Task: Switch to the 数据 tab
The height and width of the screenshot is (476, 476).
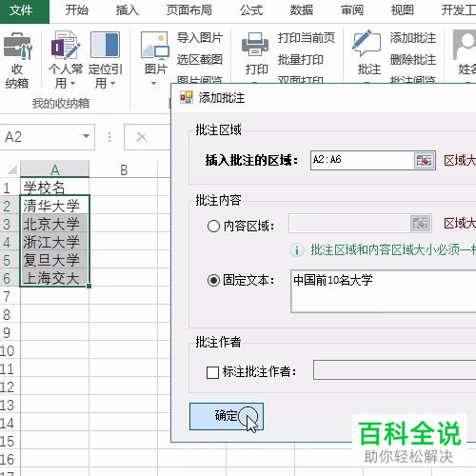Action: pos(302,10)
